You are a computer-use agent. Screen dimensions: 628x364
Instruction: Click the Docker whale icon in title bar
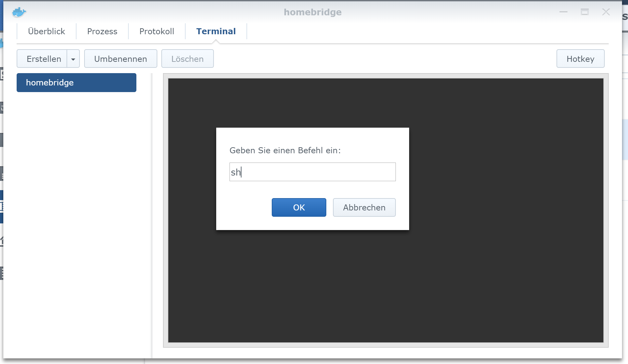coord(19,12)
